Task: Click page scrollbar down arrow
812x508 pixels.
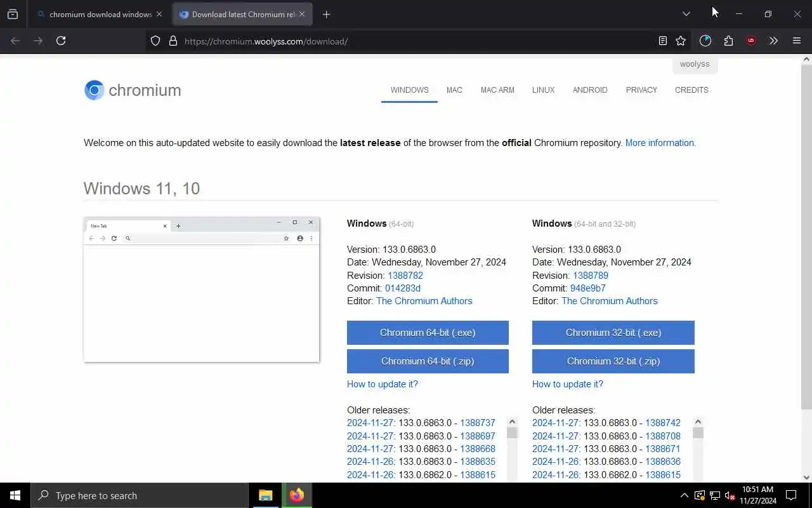Action: [x=806, y=478]
